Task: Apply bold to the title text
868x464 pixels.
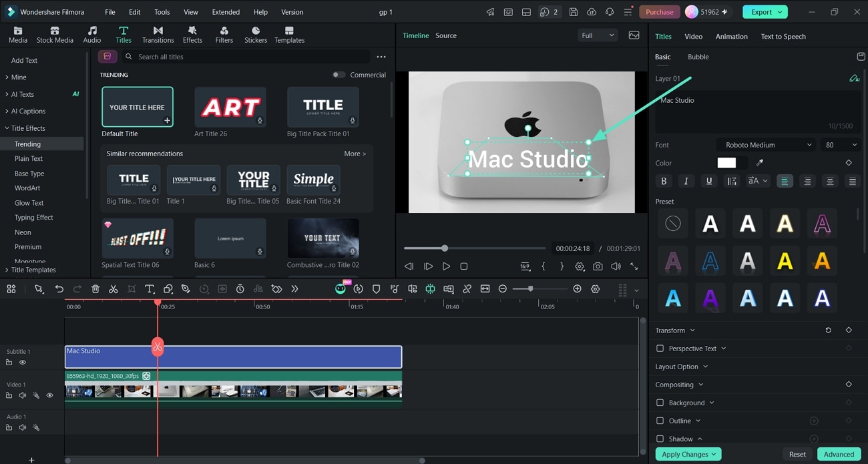Action: pos(664,181)
